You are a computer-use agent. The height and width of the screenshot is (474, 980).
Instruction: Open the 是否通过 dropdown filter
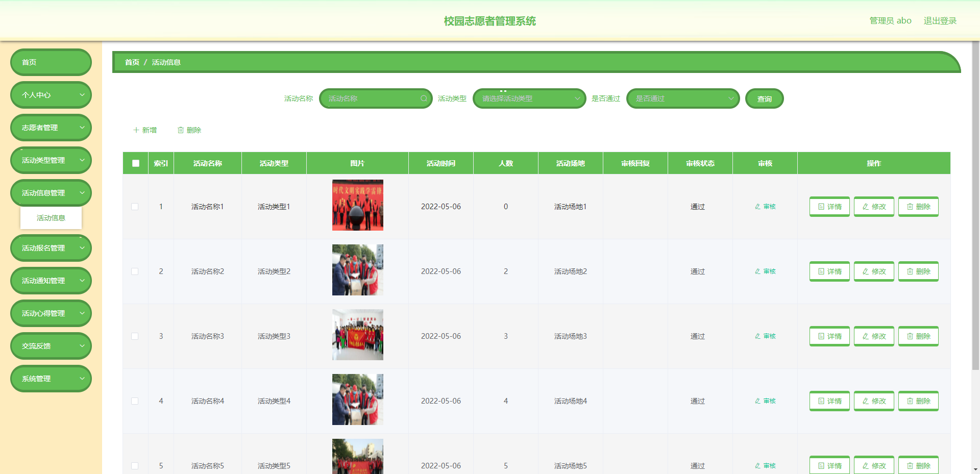(x=683, y=98)
